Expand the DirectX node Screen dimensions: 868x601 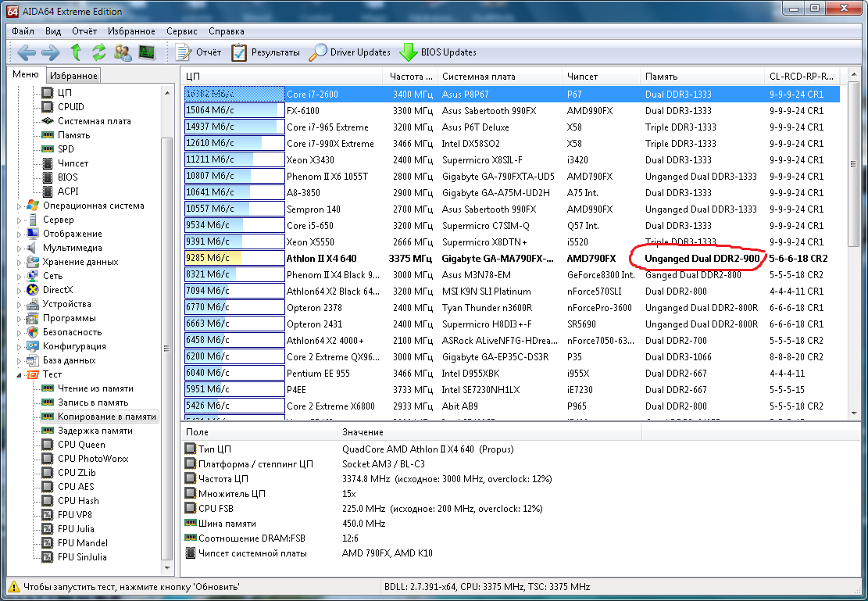pyautogui.click(x=19, y=290)
